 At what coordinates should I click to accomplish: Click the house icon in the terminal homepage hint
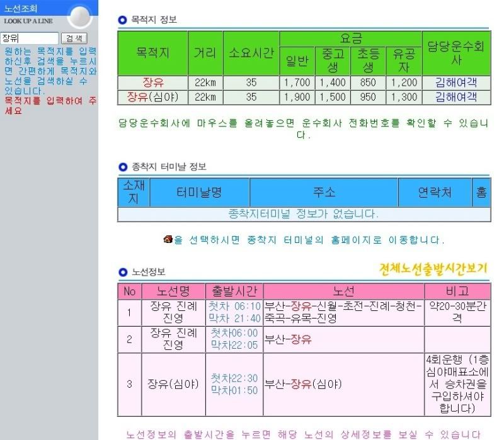(168, 239)
